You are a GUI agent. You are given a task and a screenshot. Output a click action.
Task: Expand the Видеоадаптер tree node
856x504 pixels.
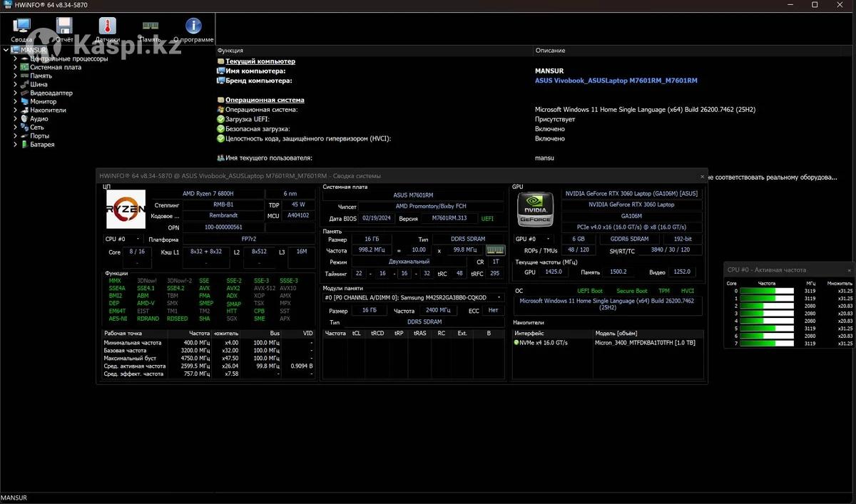coord(15,93)
